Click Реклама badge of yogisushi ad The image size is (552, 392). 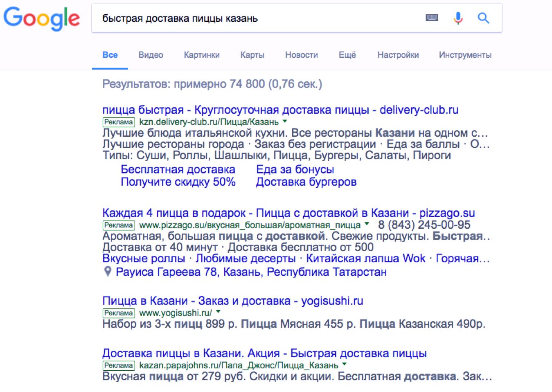(x=118, y=313)
